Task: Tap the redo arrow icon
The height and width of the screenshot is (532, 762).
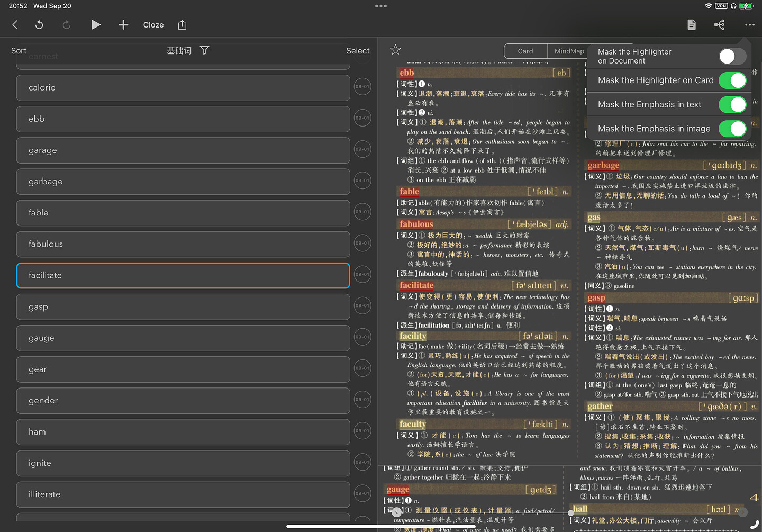Action: point(67,25)
